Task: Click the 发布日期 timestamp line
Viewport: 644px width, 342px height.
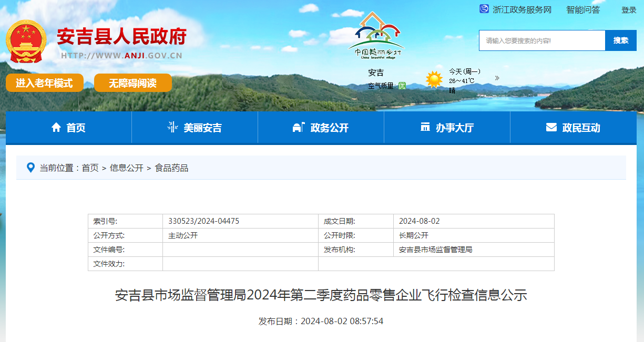Action: pyautogui.click(x=321, y=321)
